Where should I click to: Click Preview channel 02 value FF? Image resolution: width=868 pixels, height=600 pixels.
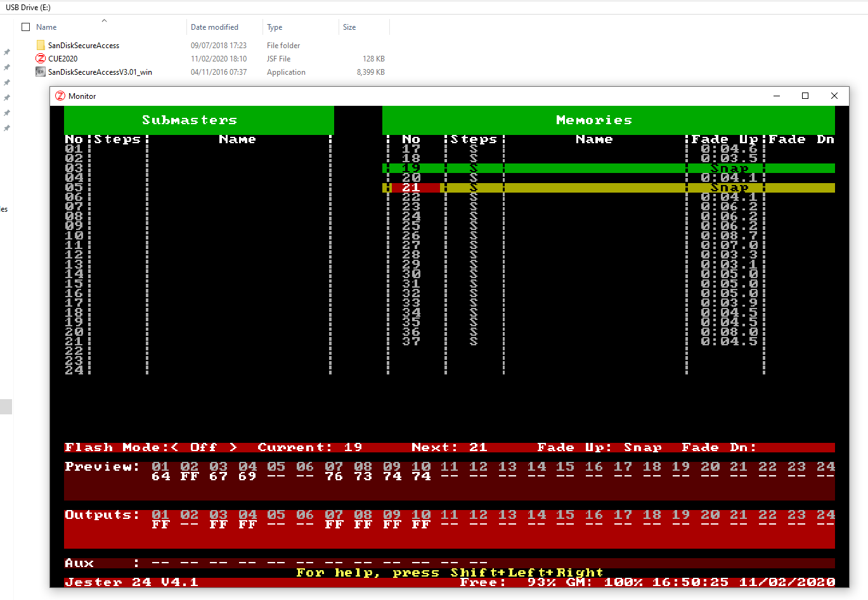click(x=190, y=476)
